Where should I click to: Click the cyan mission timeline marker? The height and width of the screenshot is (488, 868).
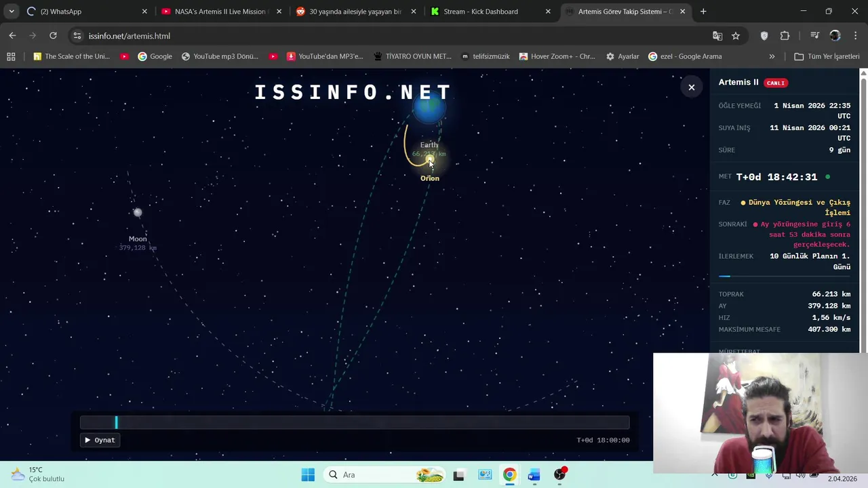click(x=116, y=423)
